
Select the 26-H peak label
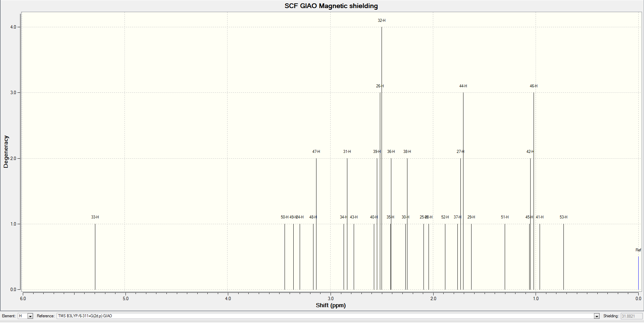[x=380, y=86]
